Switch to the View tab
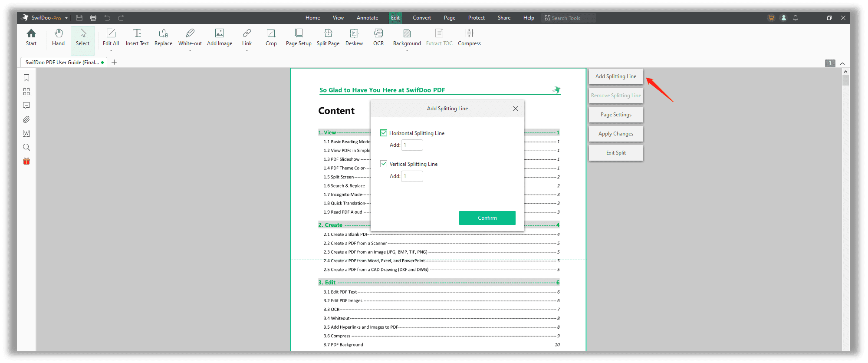 [x=338, y=18]
